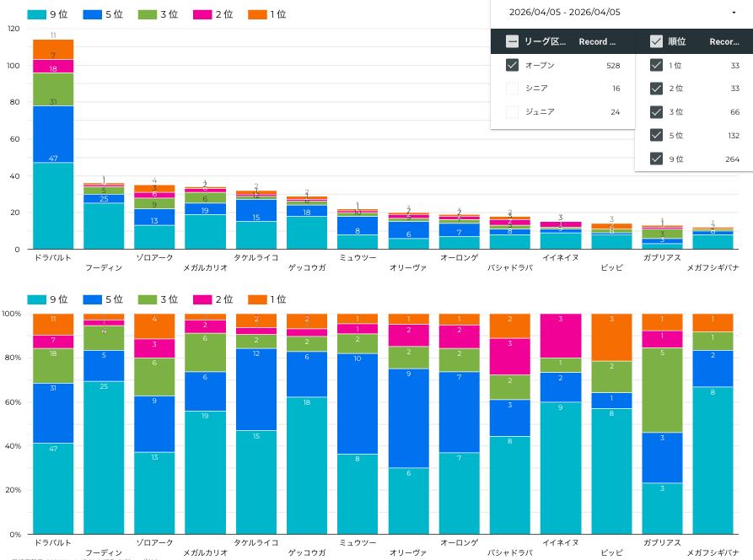Toggle the select-all checkbox beside リーグ区
This screenshot has height=560, width=753.
point(512,41)
